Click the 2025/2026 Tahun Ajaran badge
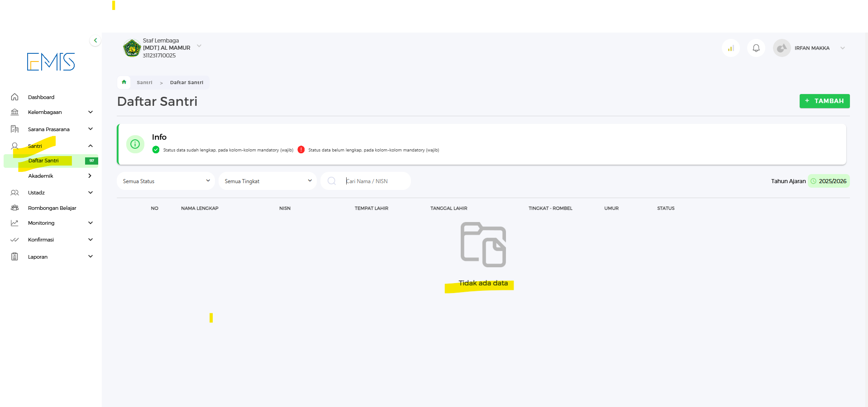The height and width of the screenshot is (407, 868). [x=829, y=181]
